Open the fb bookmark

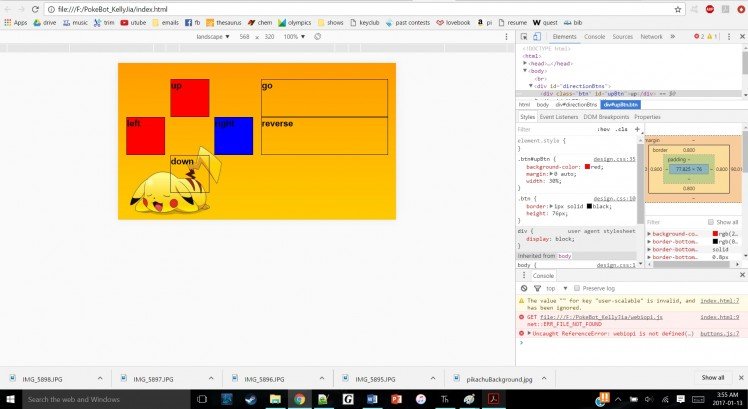tap(192, 22)
